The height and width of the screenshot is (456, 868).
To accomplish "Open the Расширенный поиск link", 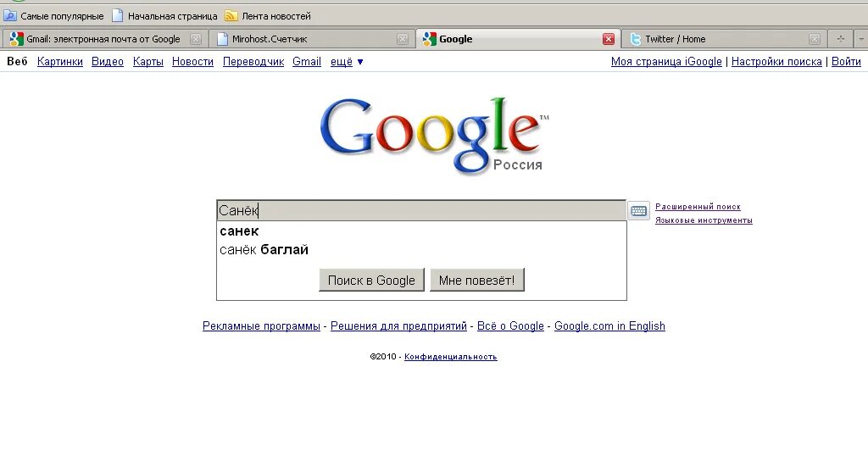I will point(698,207).
